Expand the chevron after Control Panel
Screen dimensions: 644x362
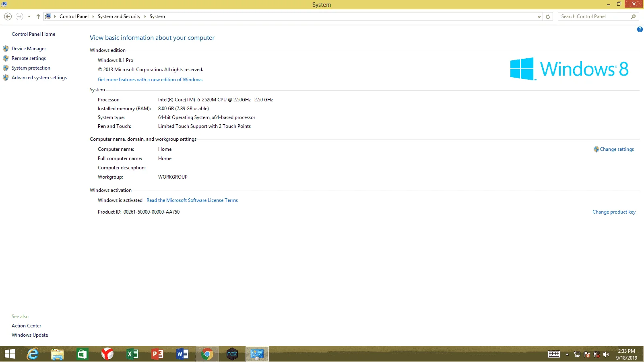[93, 16]
